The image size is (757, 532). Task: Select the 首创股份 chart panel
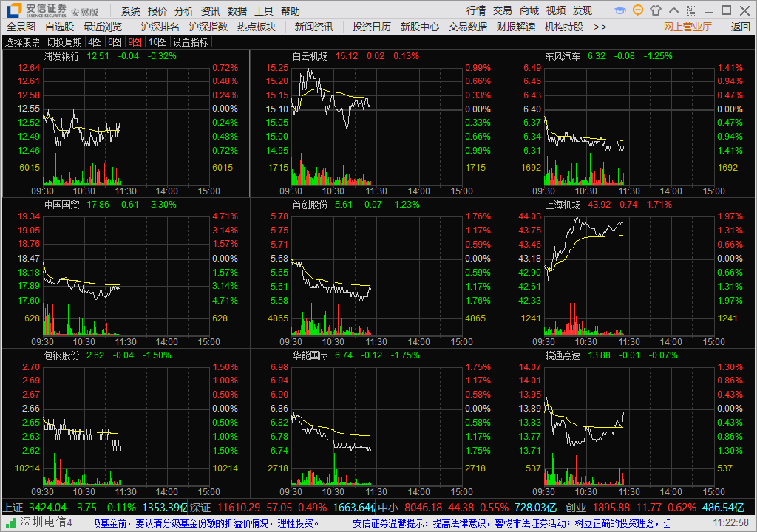pos(376,273)
